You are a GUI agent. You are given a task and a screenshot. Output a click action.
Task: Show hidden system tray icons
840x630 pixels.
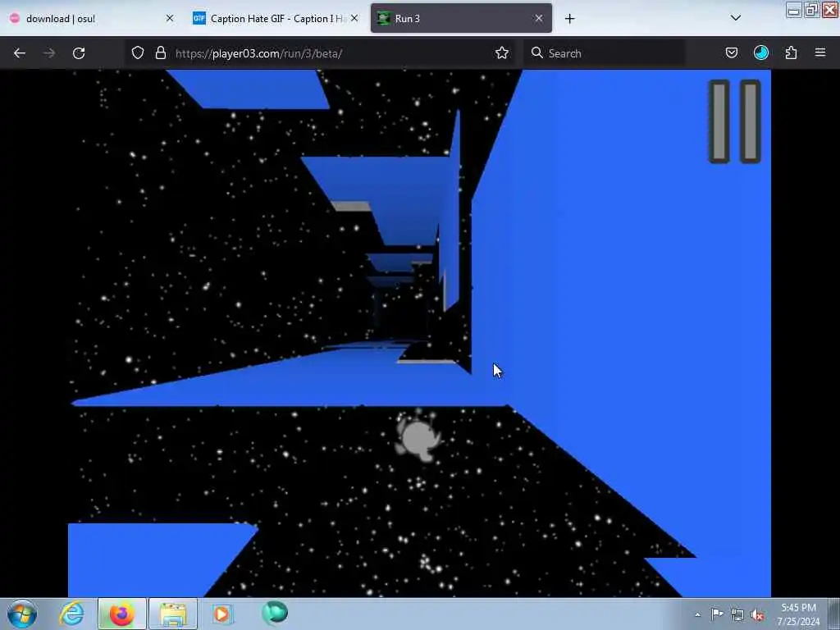(x=697, y=614)
